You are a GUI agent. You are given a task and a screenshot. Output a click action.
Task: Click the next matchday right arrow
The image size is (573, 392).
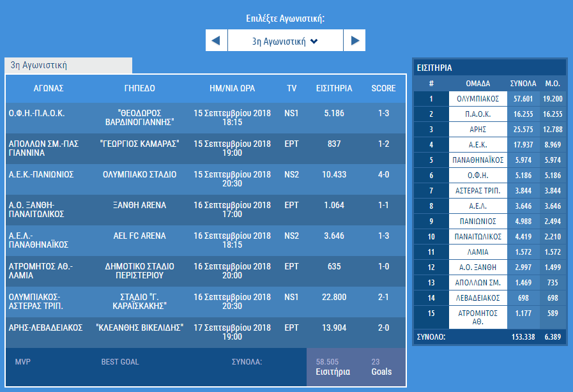point(355,41)
